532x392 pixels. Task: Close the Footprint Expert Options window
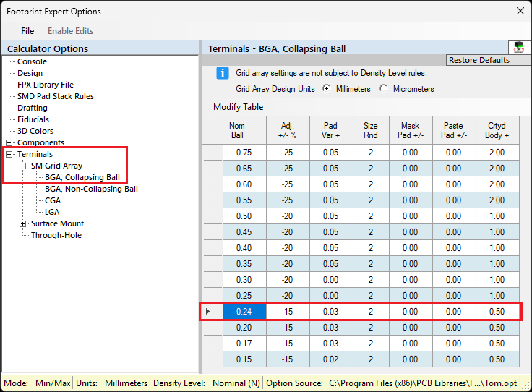[519, 11]
